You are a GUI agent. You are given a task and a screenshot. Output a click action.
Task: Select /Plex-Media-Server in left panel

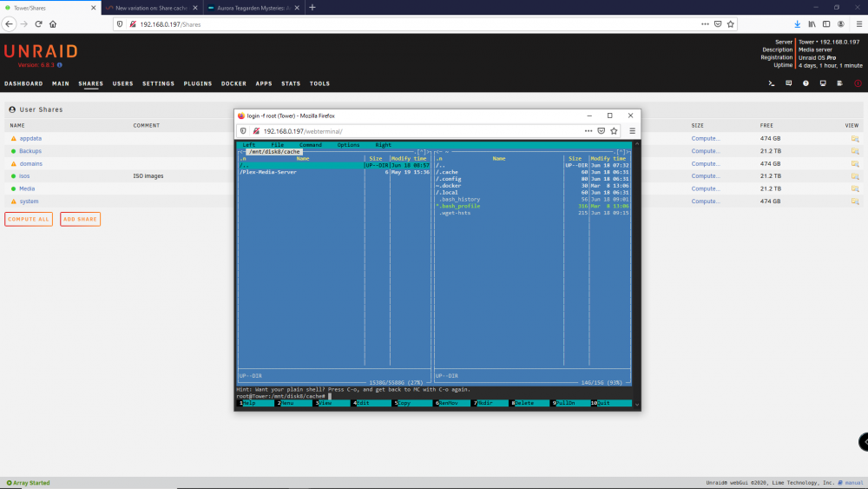[x=268, y=172]
